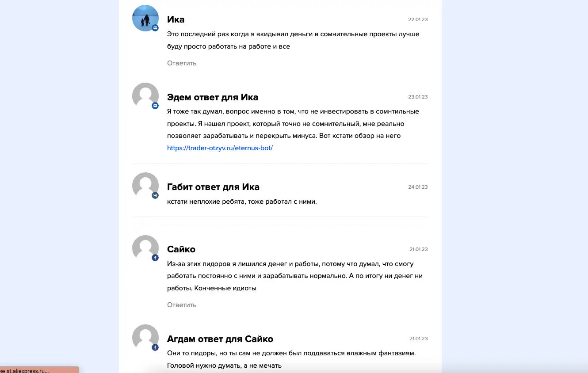The image size is (588, 373).
Task: Click Ответить under Ика's comment
Action: [x=182, y=63]
